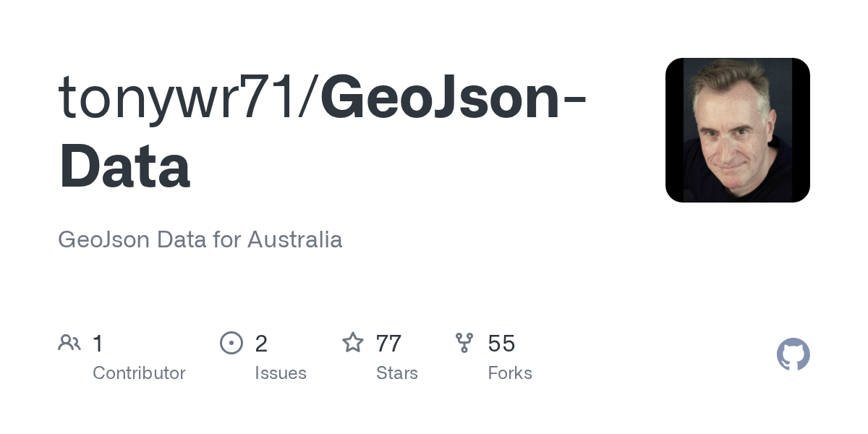Open the Issues label
The image size is (868, 434).
click(281, 373)
